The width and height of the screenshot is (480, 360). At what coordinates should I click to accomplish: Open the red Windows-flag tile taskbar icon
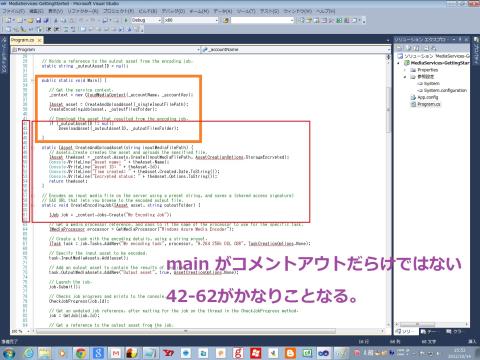pyautogui.click(x=255, y=353)
